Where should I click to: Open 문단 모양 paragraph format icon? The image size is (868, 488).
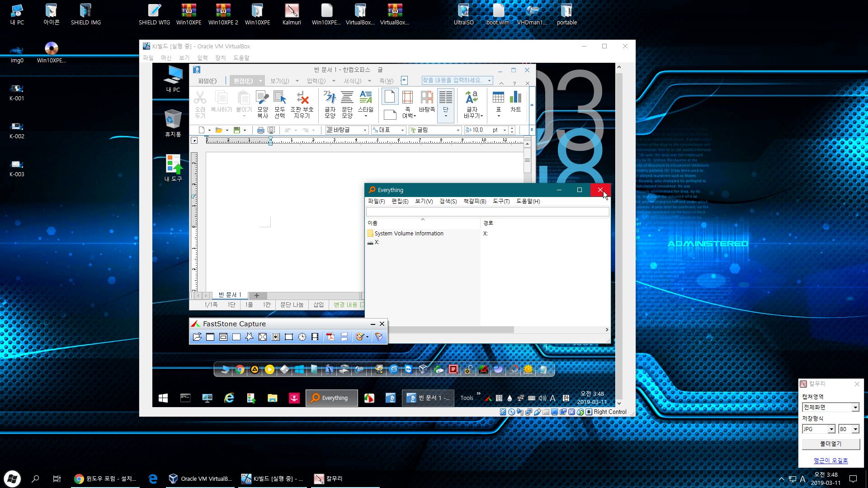pos(347,104)
